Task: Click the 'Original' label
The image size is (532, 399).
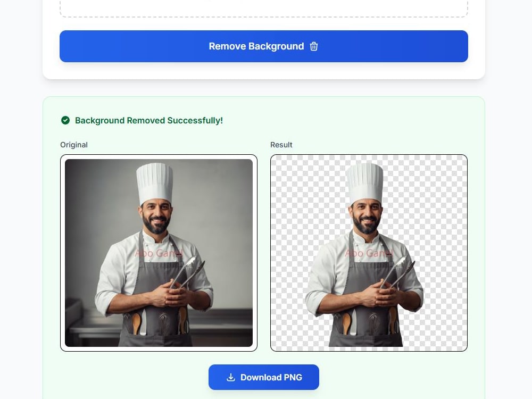Action: coord(74,145)
